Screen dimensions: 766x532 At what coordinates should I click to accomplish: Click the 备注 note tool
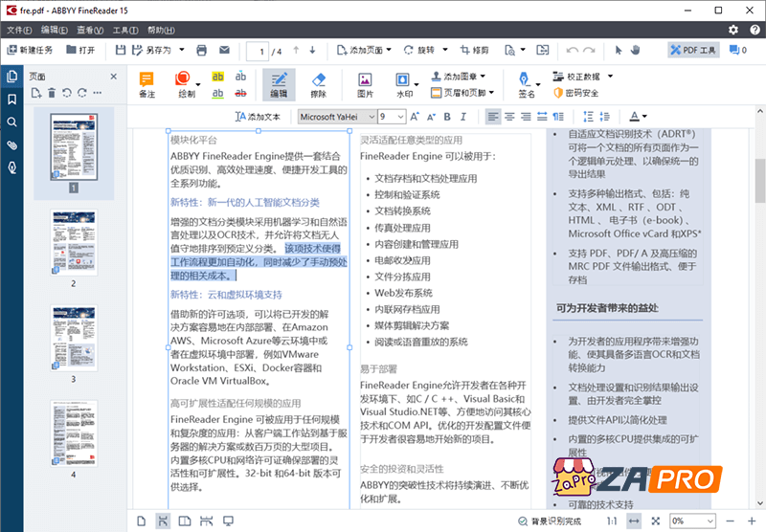pyautogui.click(x=146, y=84)
